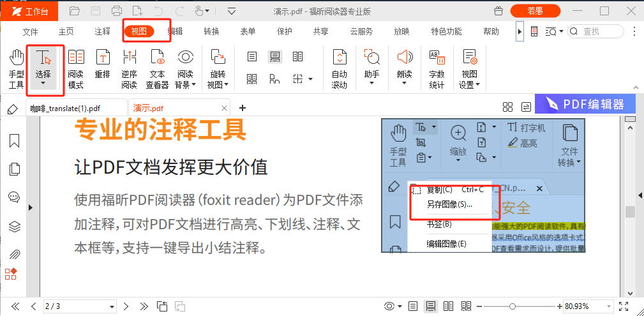Click the zoom in plus button

(559, 306)
